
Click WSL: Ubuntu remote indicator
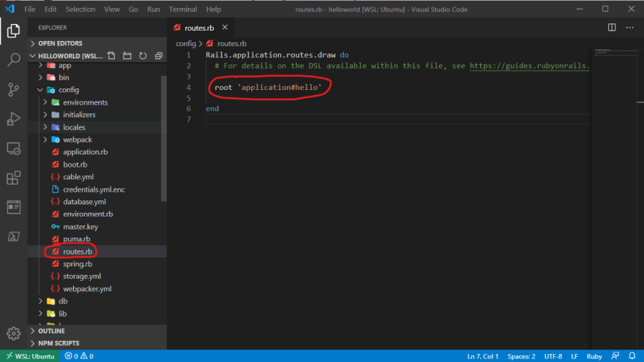[31, 356]
